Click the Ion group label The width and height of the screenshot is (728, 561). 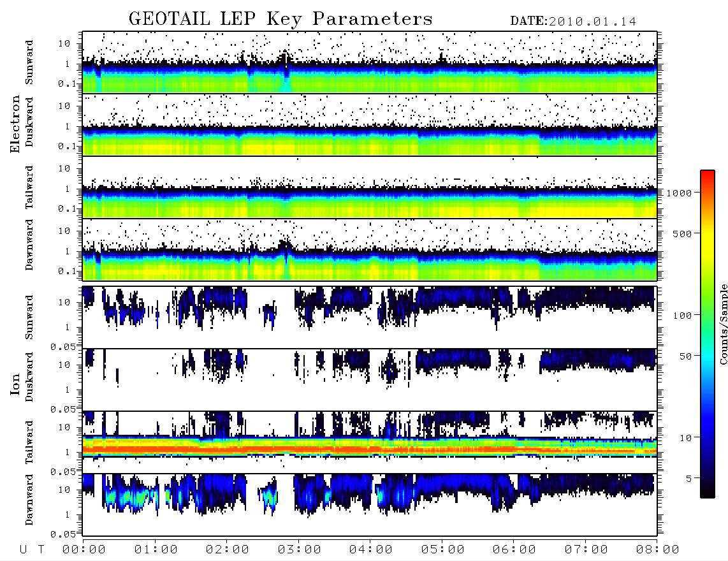(x=15, y=384)
